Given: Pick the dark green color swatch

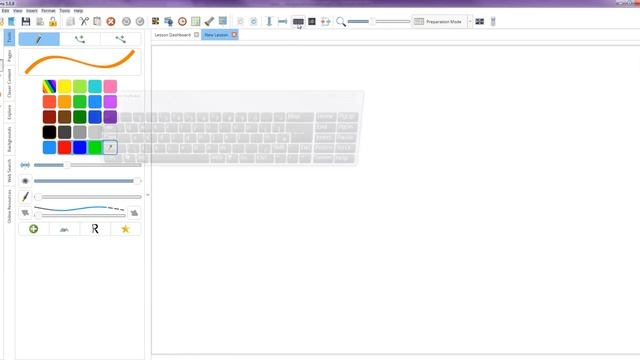Looking at the screenshot, I should tap(80, 117).
